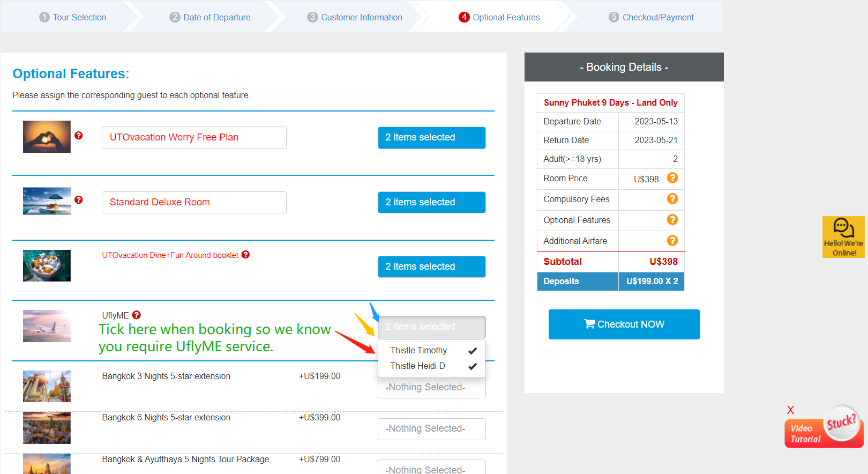Click UTOvacation Worry Free Plan label box

coord(194,138)
